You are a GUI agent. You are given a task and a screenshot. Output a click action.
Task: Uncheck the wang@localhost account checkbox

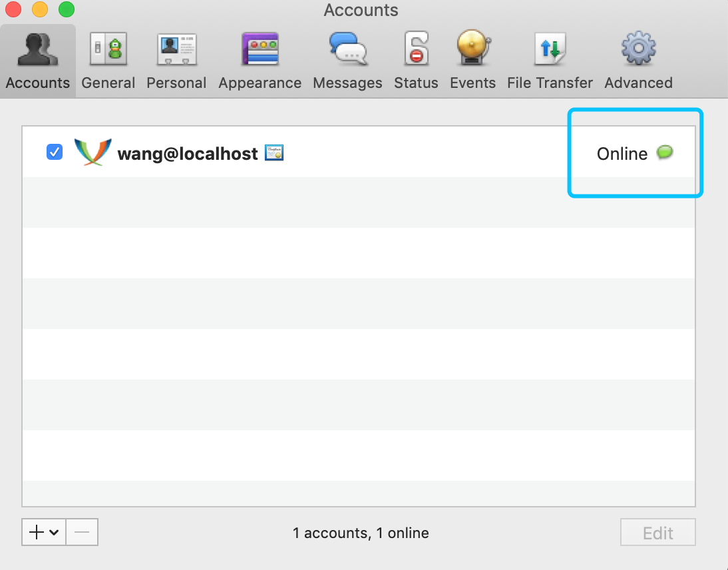(x=55, y=152)
